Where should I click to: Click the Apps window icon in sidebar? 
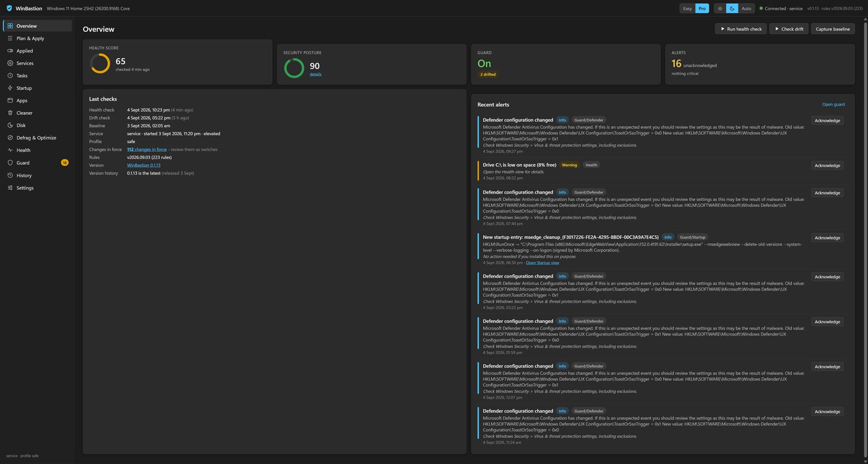coord(10,100)
